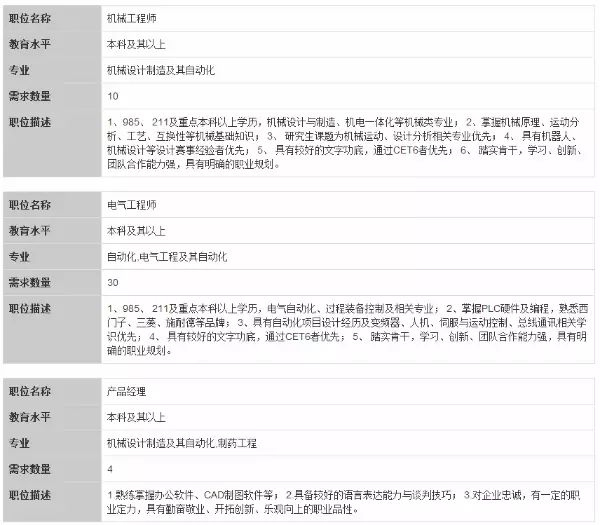The width and height of the screenshot is (600, 525).
Task: Click the major value 机械设计制造及其自动化 in first table
Action: [x=160, y=70]
